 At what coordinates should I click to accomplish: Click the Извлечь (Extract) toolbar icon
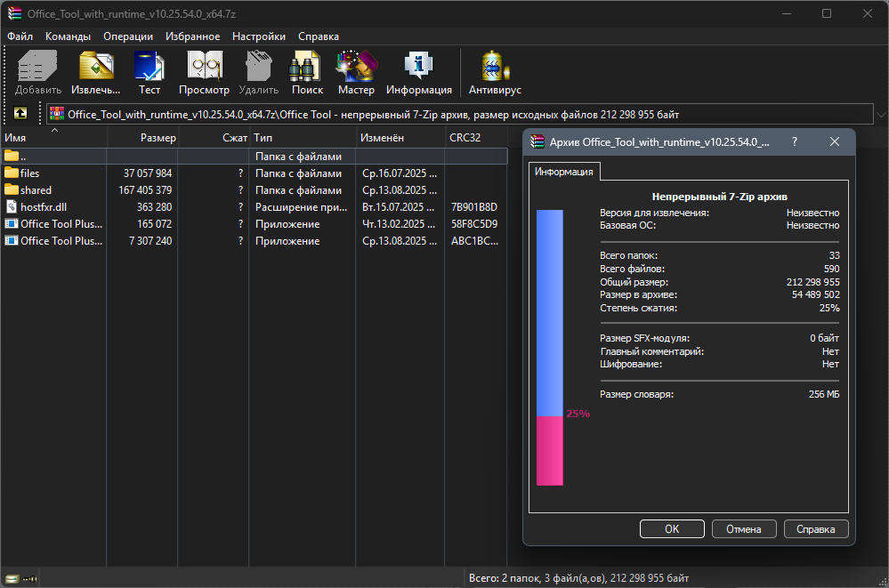(x=96, y=66)
